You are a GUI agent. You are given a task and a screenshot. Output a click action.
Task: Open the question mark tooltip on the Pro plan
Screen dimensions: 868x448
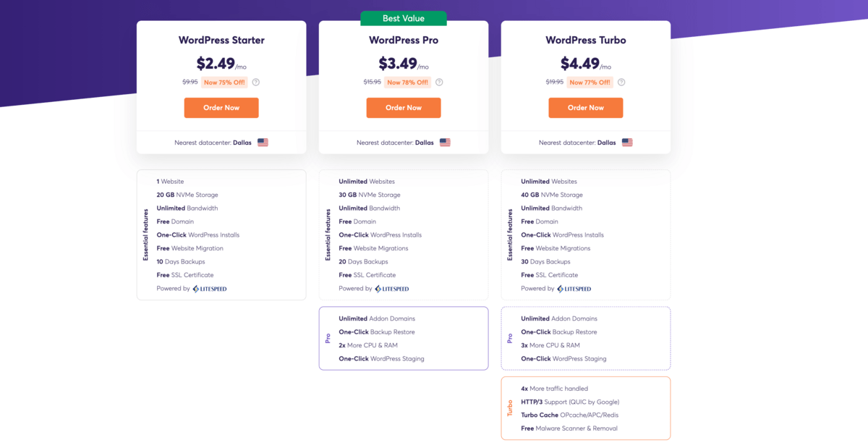pyautogui.click(x=438, y=82)
